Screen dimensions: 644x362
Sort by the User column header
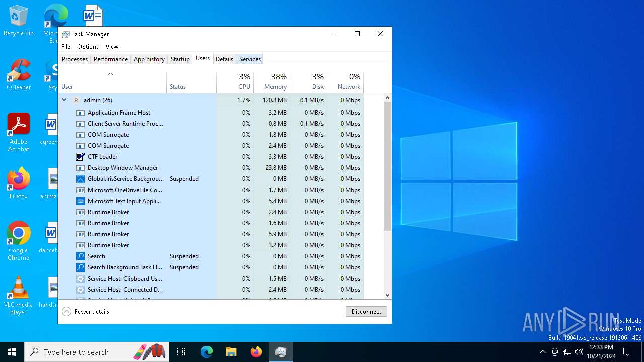point(112,82)
